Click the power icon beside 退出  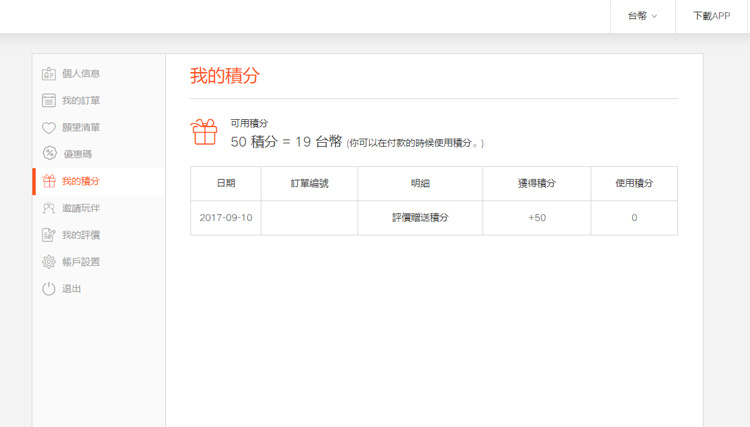(x=49, y=289)
